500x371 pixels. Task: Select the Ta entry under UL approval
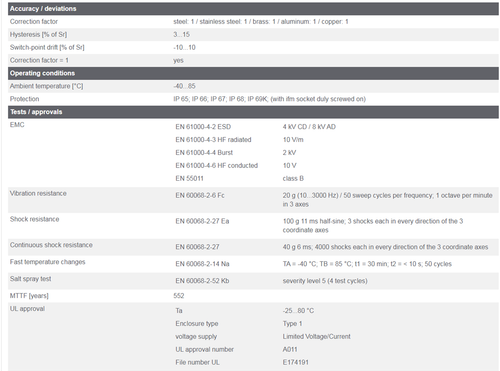pyautogui.click(x=179, y=311)
